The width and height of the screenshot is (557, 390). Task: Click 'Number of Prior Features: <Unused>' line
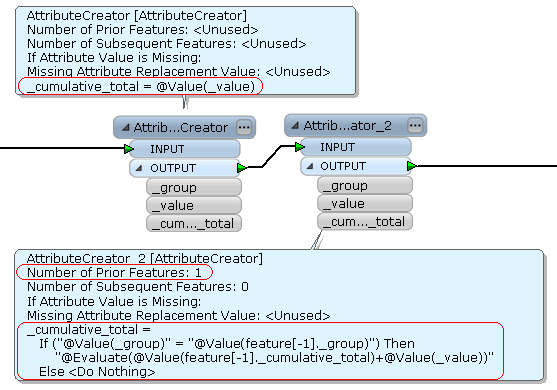[x=142, y=30]
